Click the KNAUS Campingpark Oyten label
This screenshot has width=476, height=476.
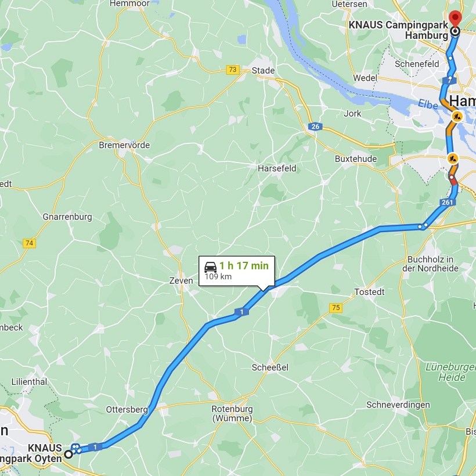pyautogui.click(x=31, y=453)
